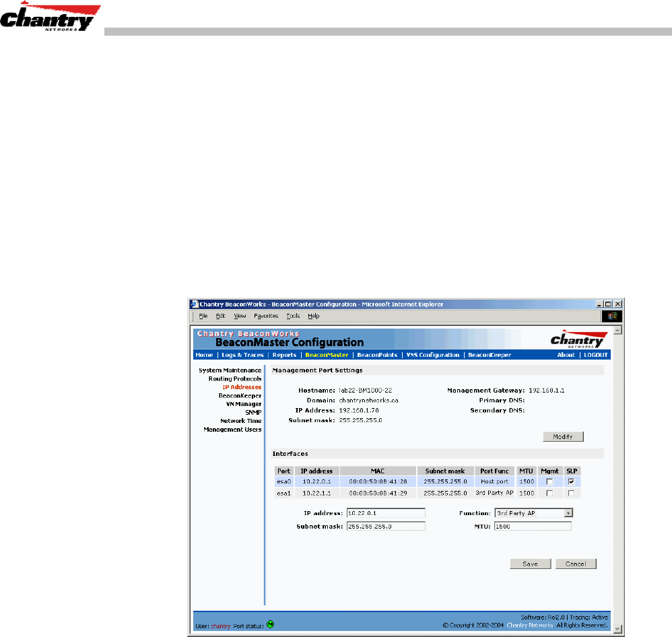Click the Windows logo throbber icon
The image size is (672, 637).
click(x=612, y=316)
